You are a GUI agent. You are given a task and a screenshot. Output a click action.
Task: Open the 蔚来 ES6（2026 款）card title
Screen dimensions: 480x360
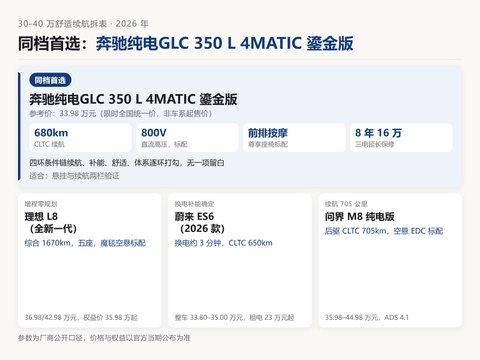200,222
